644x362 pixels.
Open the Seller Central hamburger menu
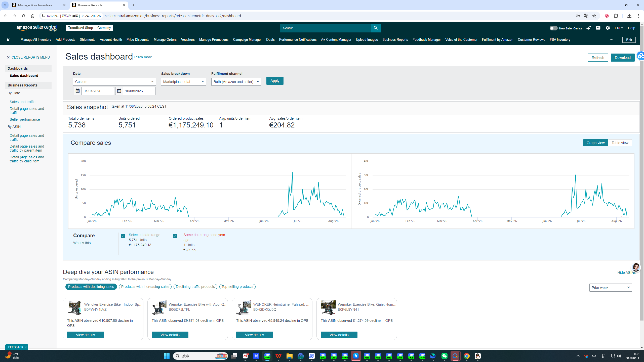[x=6, y=28]
